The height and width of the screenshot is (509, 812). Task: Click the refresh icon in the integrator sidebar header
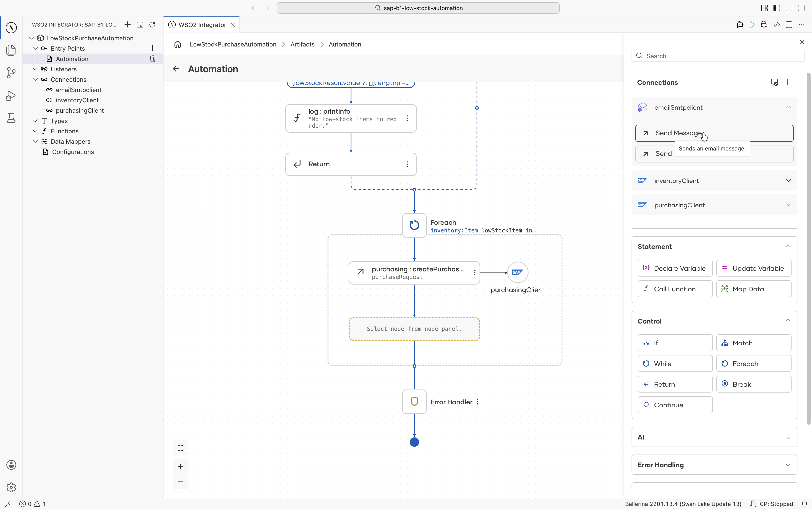point(152,25)
